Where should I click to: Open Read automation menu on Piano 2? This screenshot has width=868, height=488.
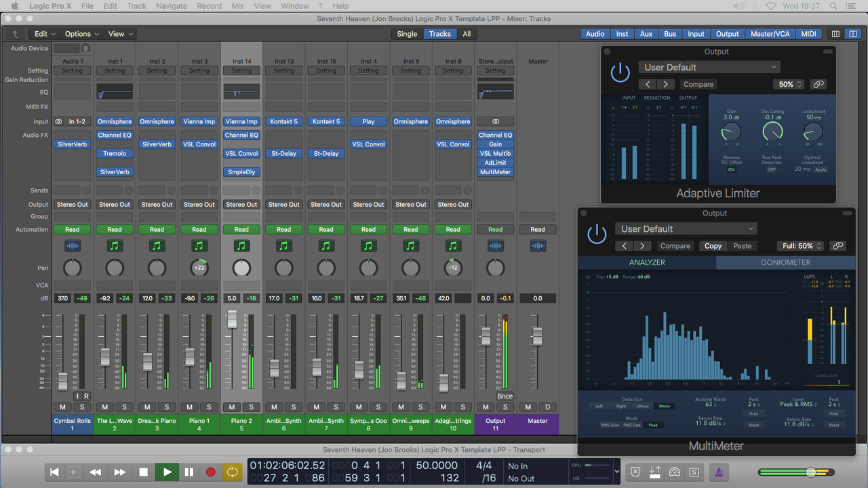click(x=241, y=229)
